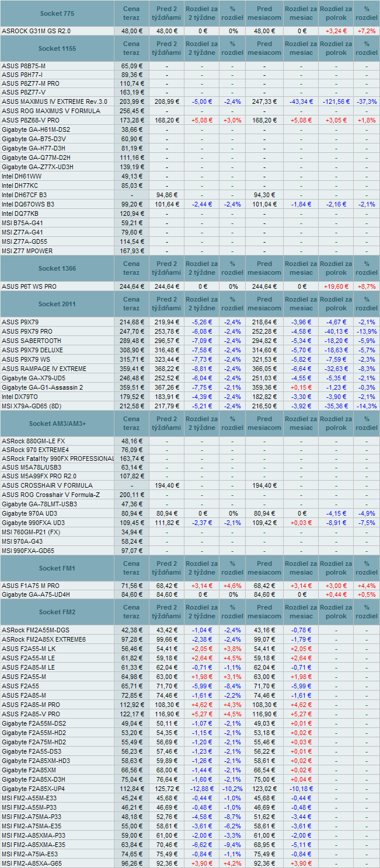
Task: Select ASUS F2A55-M LK motherboard name
Action: coord(29,648)
